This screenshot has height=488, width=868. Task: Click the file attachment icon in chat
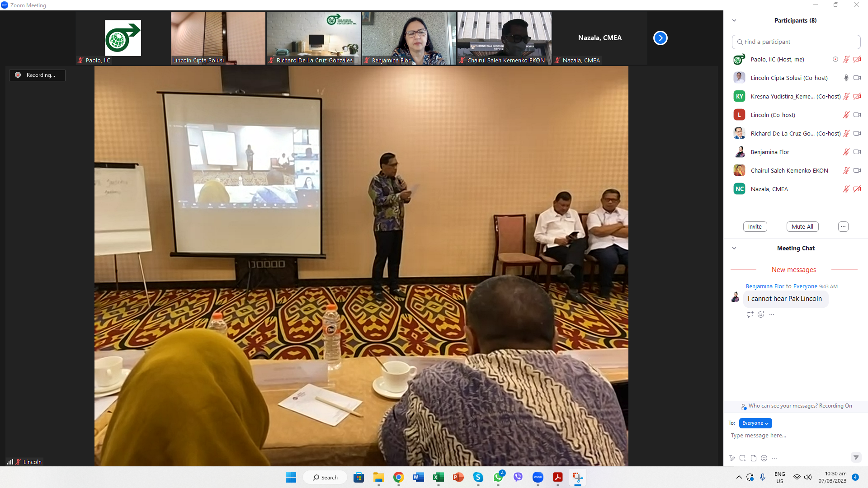coord(753,458)
